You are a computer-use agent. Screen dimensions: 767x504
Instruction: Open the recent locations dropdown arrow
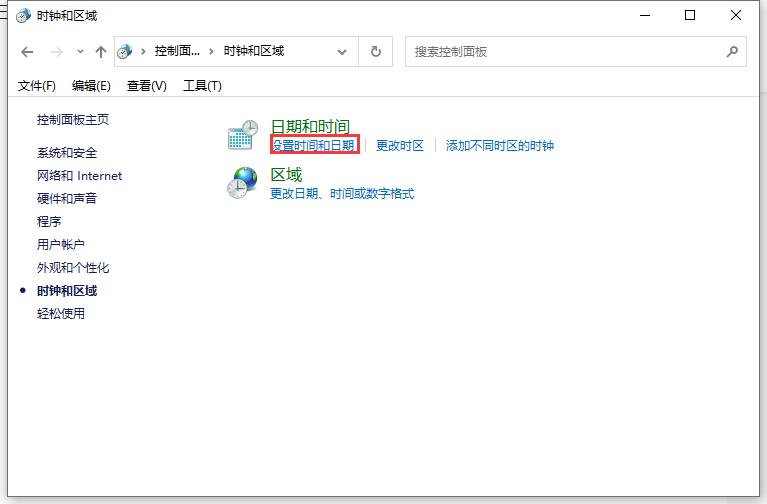(x=80, y=51)
